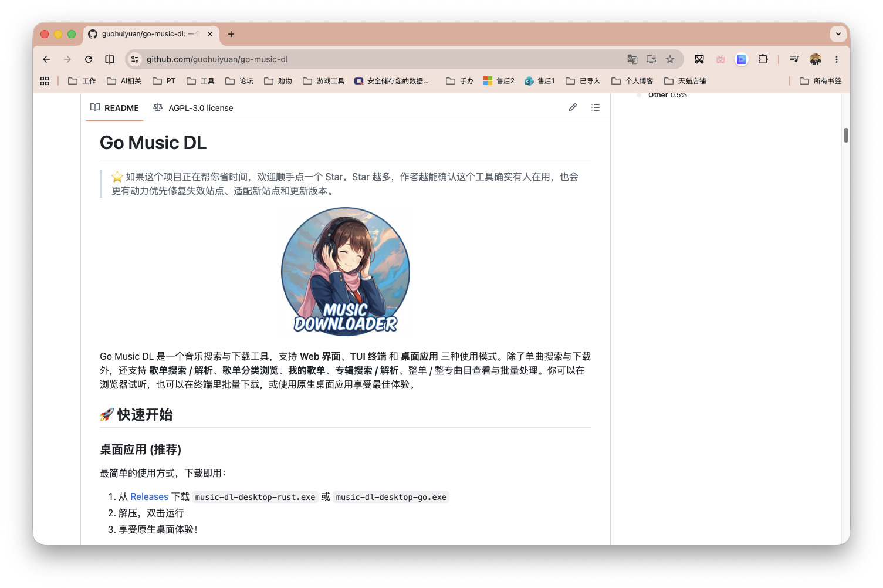Open the AI相关 bookmarks folder
Screen dimensions: 883x588
coord(124,81)
